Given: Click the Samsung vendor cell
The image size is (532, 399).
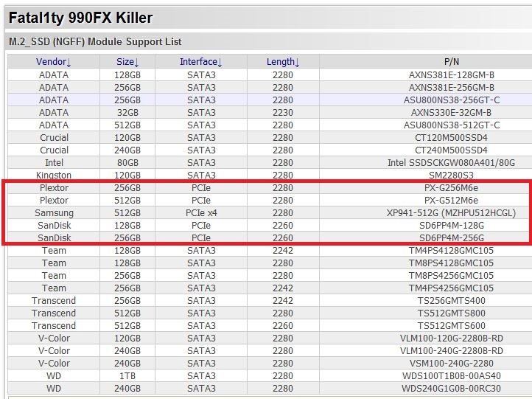Looking at the screenshot, I should (x=54, y=213).
